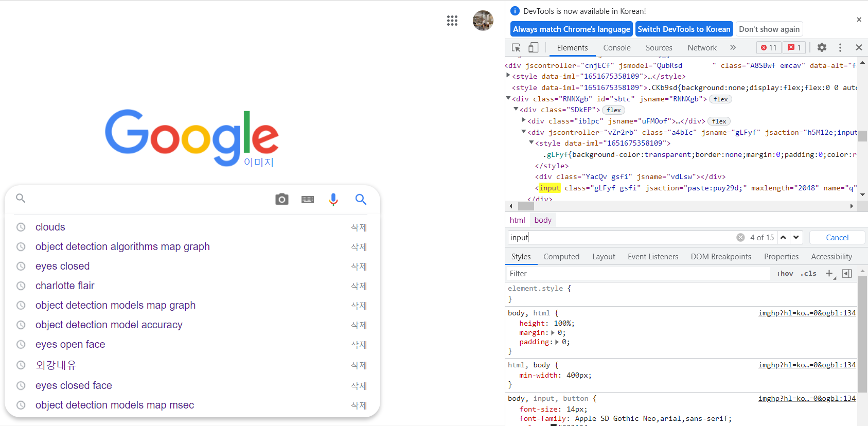This screenshot has height=426, width=868.
Task: Show the 11 errors badge
Action: click(x=769, y=47)
